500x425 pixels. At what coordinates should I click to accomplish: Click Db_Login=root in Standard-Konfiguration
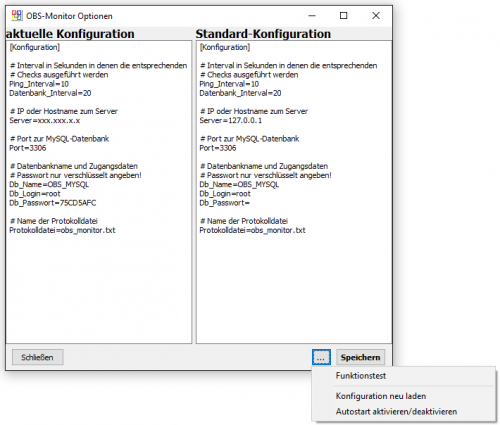point(225,194)
